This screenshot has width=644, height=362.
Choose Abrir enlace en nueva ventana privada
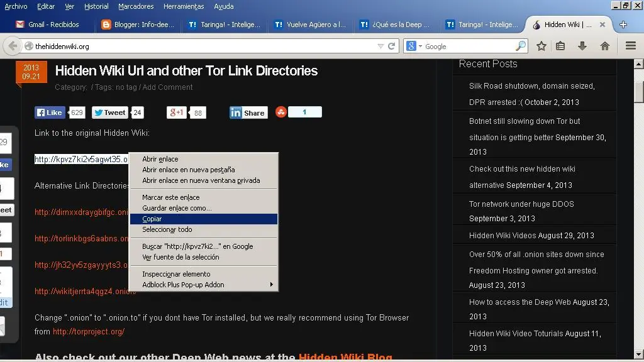[x=204, y=180]
